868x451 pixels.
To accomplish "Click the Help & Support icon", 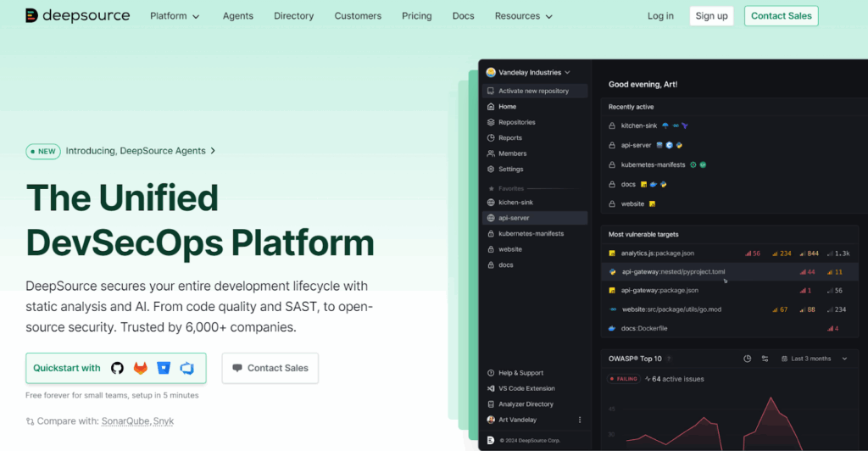I will coord(491,373).
